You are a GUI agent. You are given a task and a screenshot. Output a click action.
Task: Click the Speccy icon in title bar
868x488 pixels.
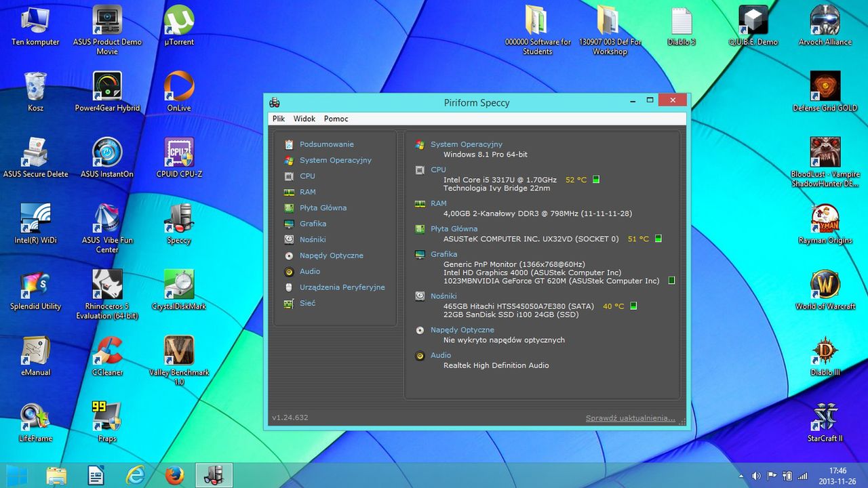(275, 102)
